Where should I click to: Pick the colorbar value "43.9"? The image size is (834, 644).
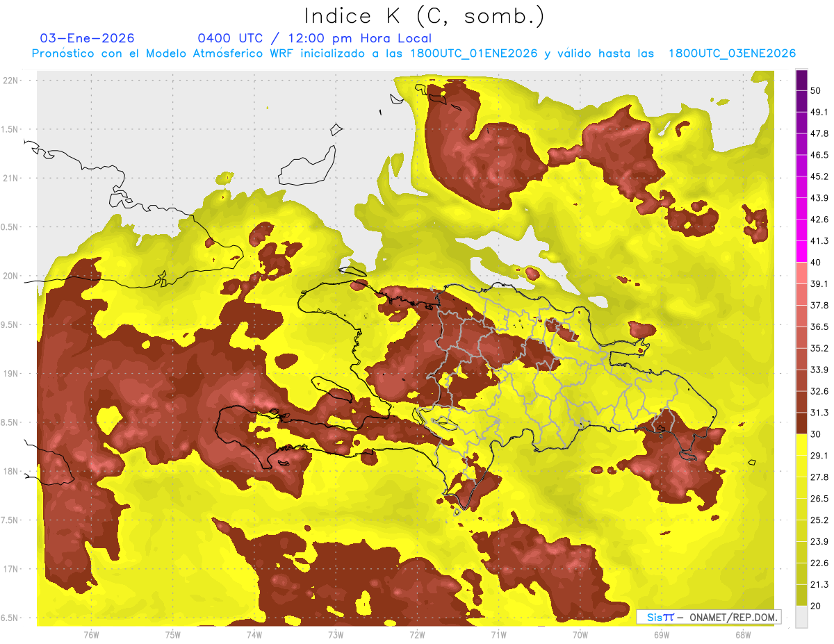(819, 198)
